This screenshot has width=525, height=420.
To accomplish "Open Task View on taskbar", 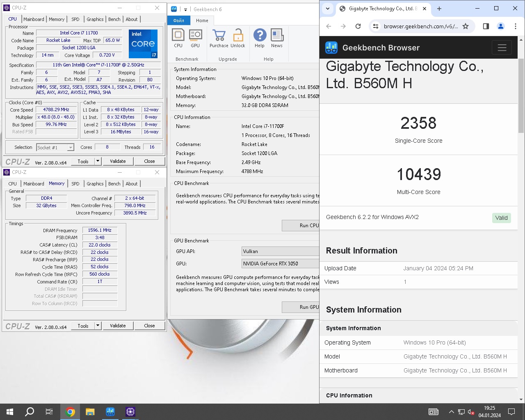I will 49,412.
